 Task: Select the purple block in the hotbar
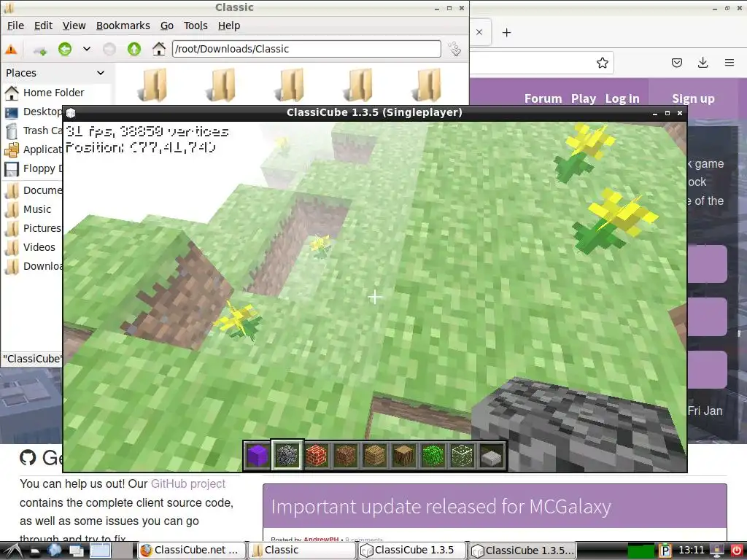(x=258, y=455)
